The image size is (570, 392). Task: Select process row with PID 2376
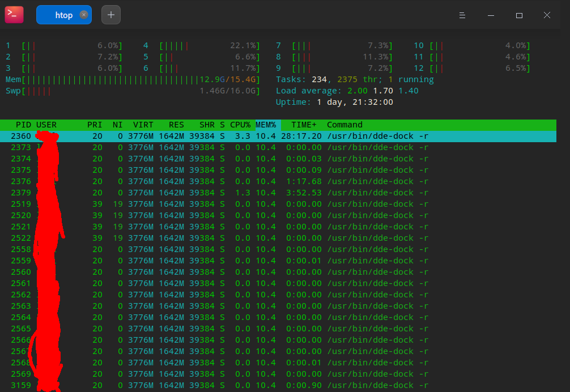click(x=278, y=181)
